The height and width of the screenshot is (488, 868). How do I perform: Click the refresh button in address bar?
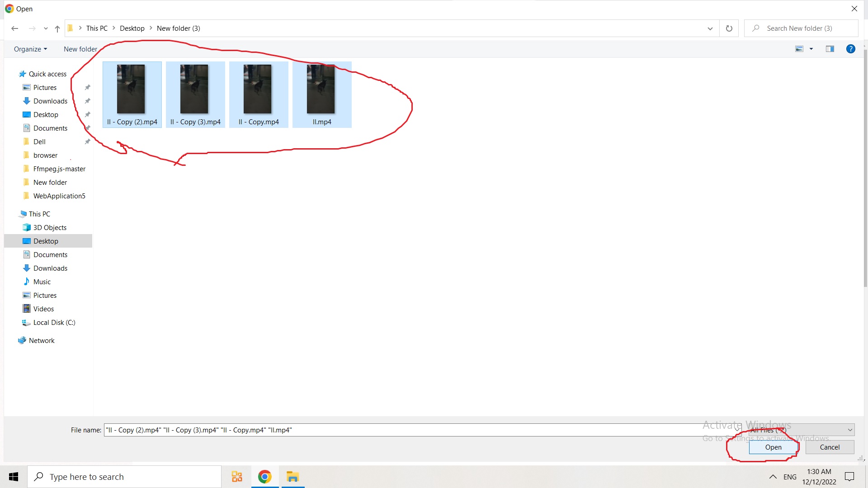[729, 28]
